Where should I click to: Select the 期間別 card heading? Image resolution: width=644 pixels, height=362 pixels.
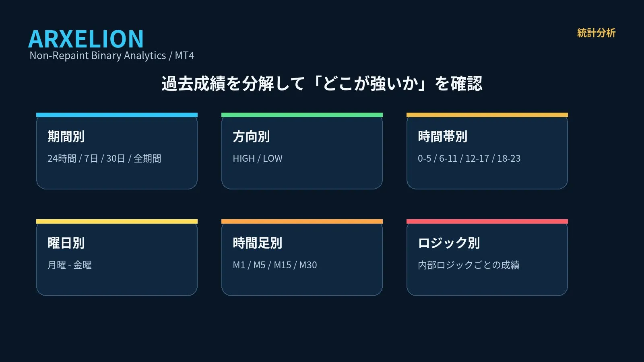pyautogui.click(x=66, y=136)
